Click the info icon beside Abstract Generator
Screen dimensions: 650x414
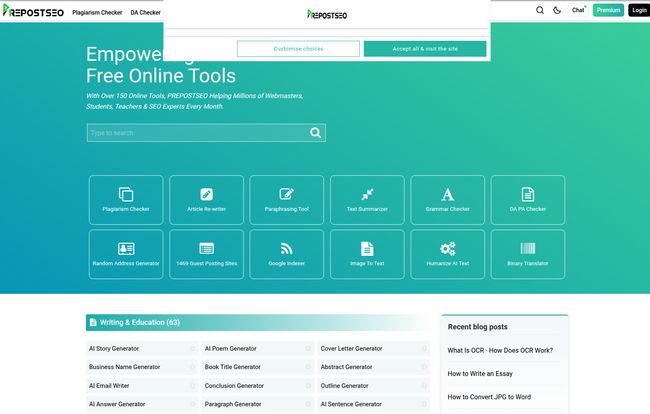424,367
